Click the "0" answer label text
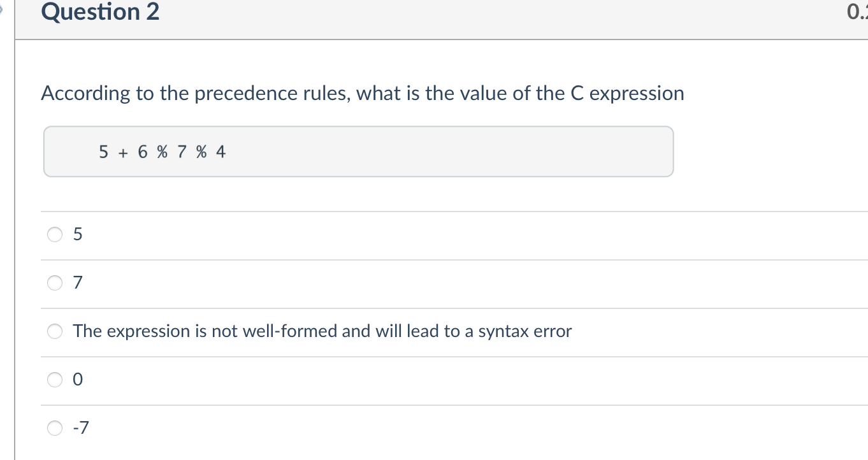This screenshot has width=868, height=460. (78, 380)
